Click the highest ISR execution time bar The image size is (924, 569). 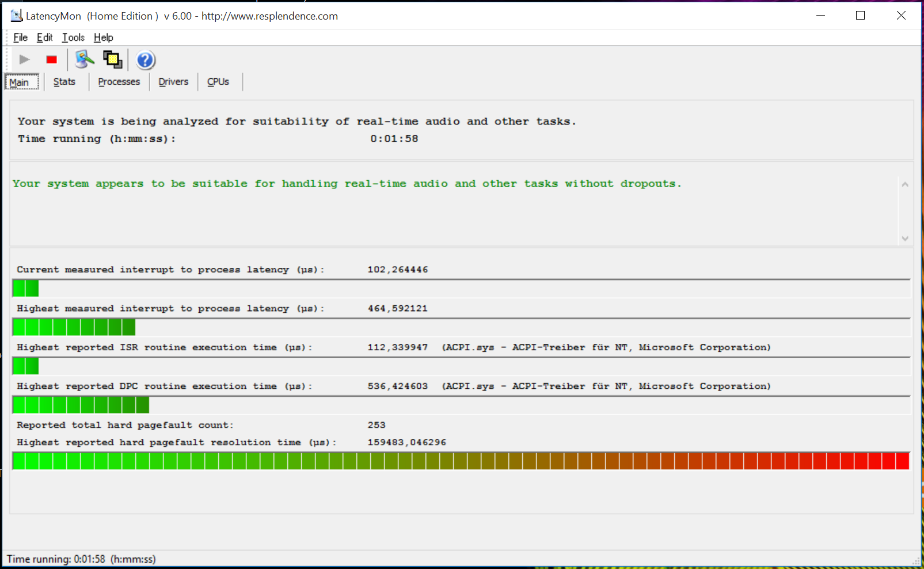coord(461,366)
